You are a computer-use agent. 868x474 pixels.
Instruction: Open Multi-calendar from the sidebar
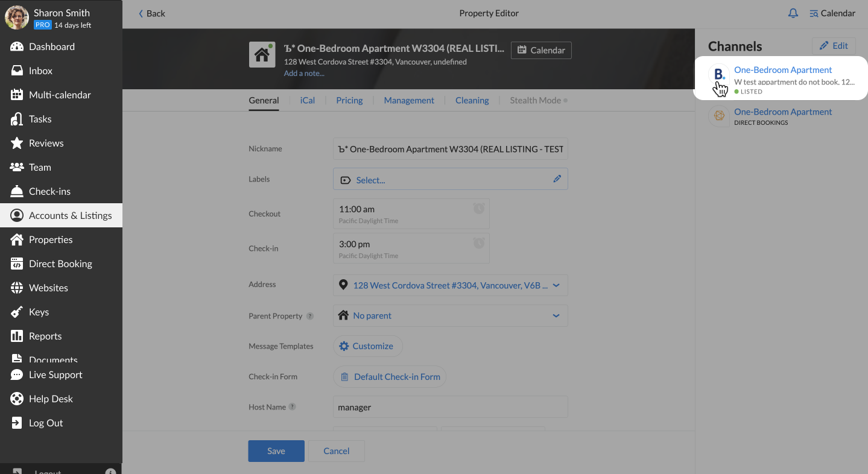60,95
